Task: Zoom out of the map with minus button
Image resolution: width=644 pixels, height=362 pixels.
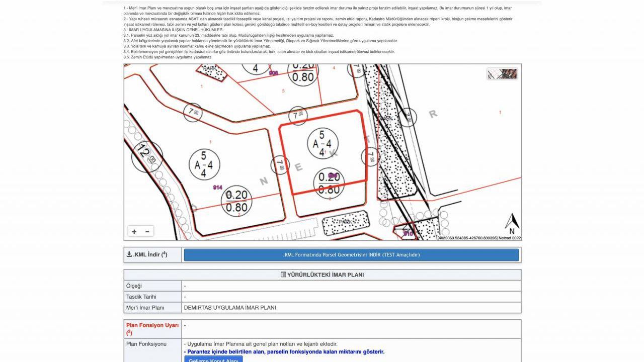Action: click(147, 232)
